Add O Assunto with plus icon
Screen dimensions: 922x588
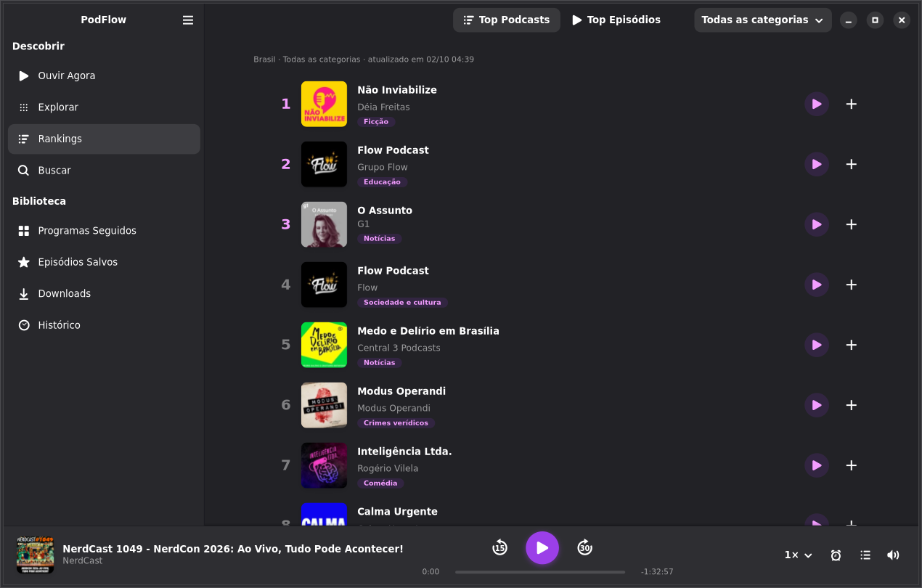852,224
